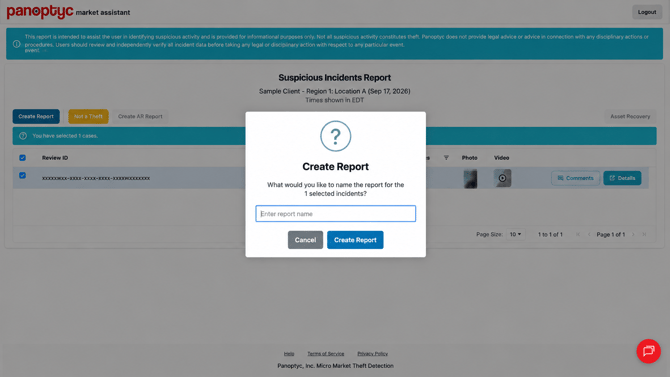Click the column filter funnel icon
The height and width of the screenshot is (377, 670).
(446, 158)
